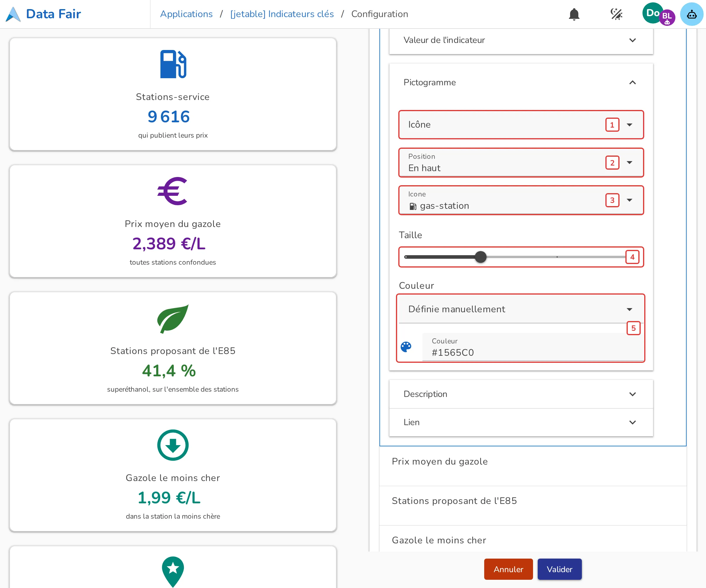Open the Icone gas-station dropdown
Image resolution: width=706 pixels, height=588 pixels.
(x=521, y=200)
